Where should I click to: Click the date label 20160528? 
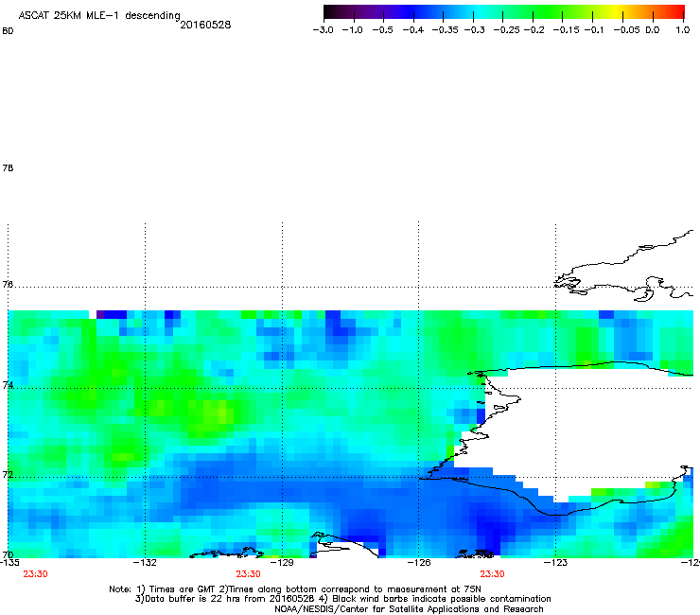[205, 25]
